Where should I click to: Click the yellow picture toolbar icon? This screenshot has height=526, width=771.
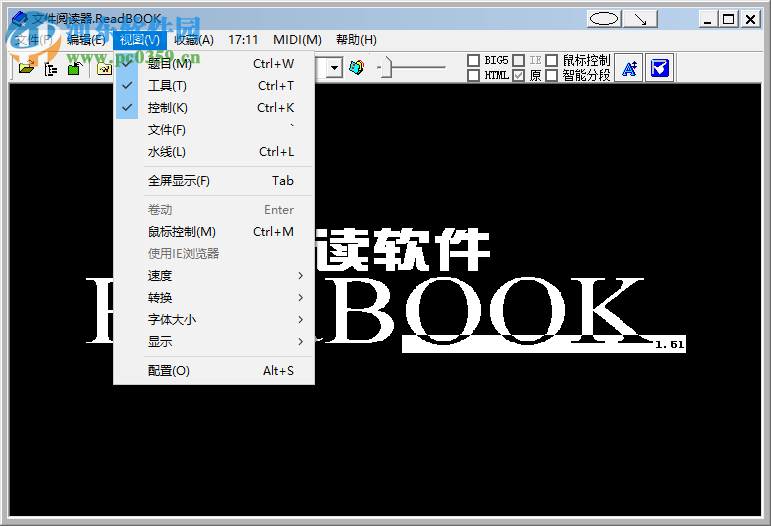tap(104, 69)
